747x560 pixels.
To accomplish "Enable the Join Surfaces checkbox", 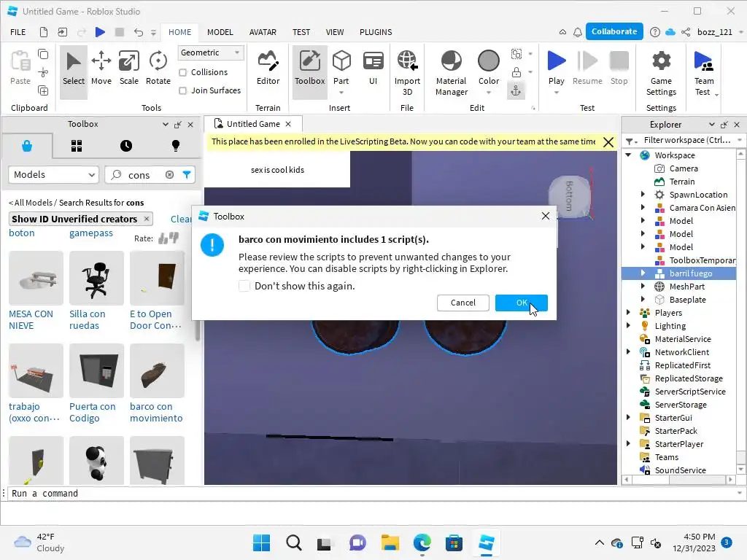I will (x=182, y=90).
